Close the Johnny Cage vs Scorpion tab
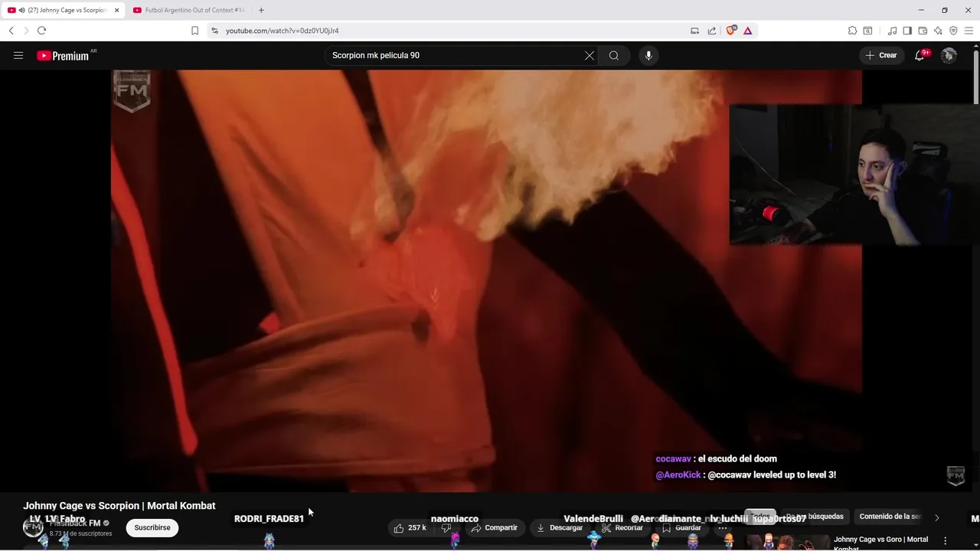The width and height of the screenshot is (980, 551). click(116, 10)
